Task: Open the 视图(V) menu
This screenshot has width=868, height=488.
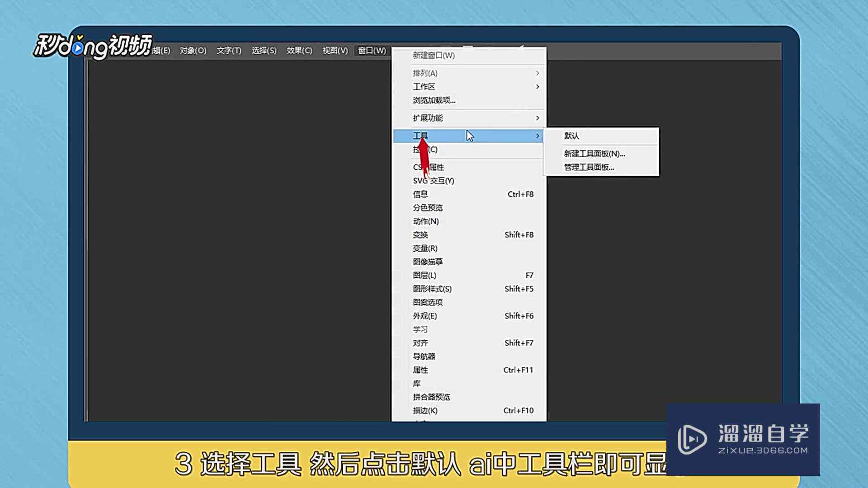Action: click(335, 51)
